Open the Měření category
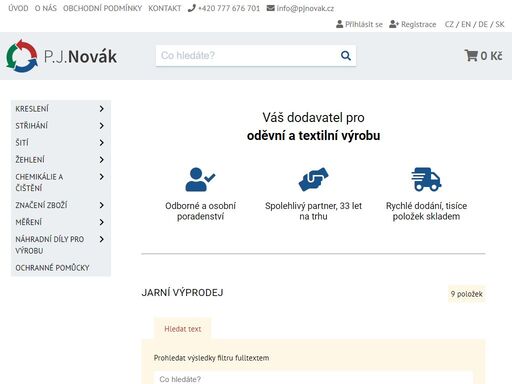512x384 pixels. (x=29, y=222)
